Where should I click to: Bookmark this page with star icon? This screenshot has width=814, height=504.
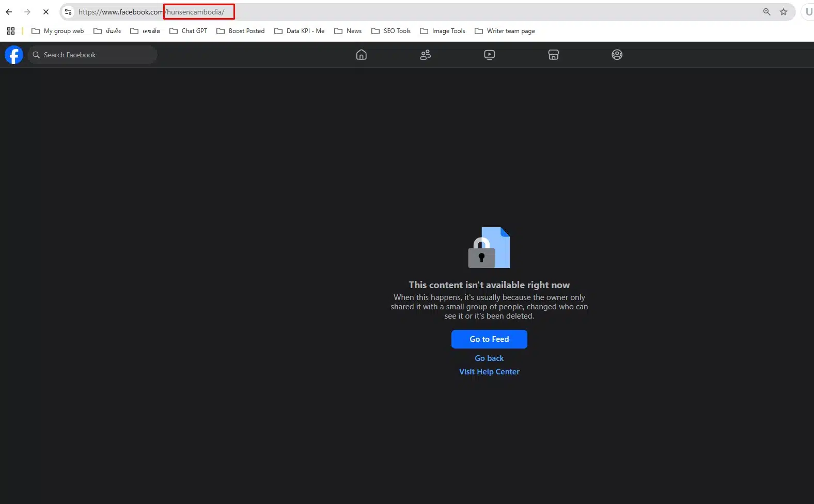(x=784, y=12)
